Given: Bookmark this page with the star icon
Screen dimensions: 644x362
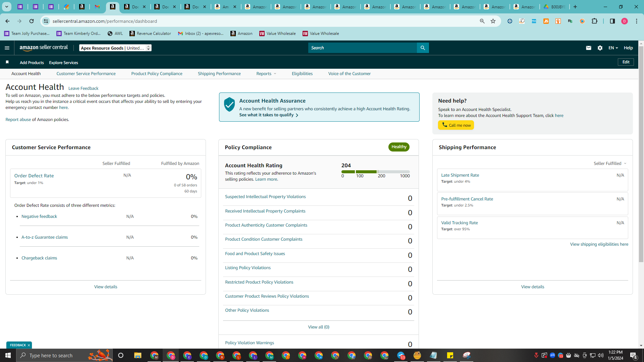Looking at the screenshot, I should (493, 21).
